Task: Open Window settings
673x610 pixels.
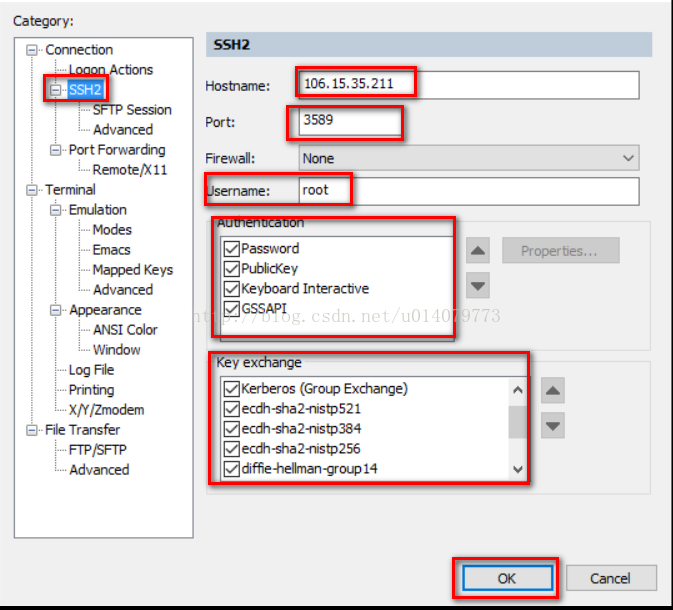Action: point(116,350)
